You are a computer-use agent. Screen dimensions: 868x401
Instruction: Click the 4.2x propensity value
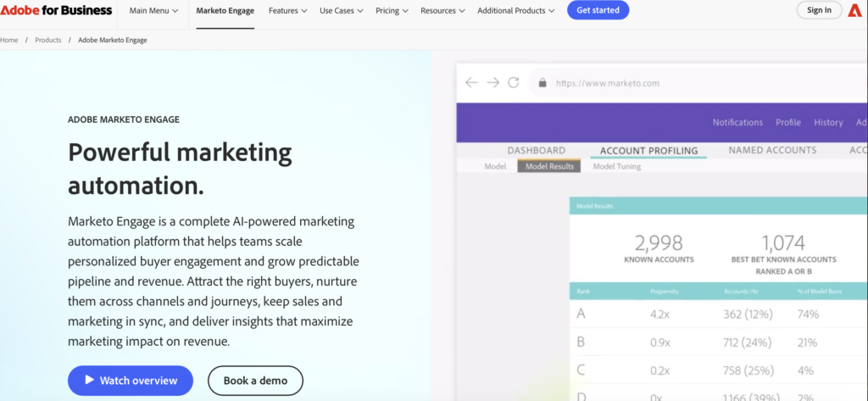tap(661, 315)
